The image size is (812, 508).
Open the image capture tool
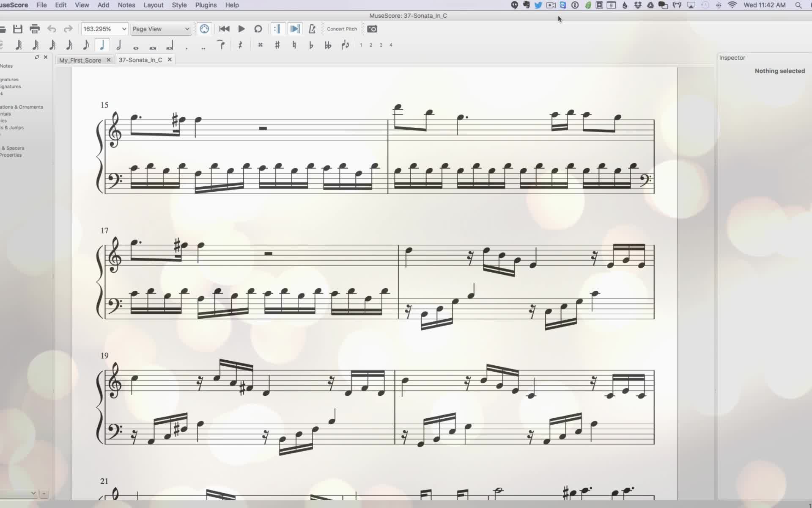(x=372, y=29)
